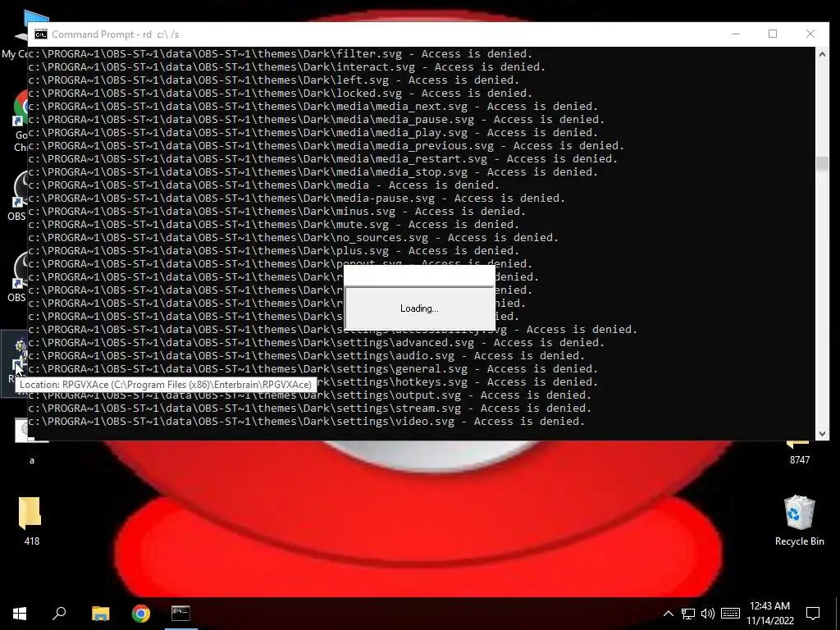Open the volume speaker tray icon
The image size is (840, 630).
point(708,614)
